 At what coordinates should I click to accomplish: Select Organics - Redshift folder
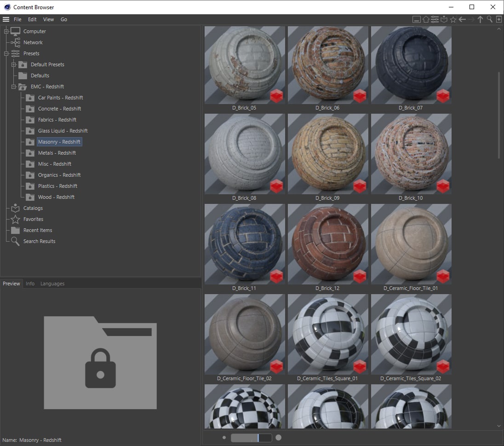coord(59,175)
